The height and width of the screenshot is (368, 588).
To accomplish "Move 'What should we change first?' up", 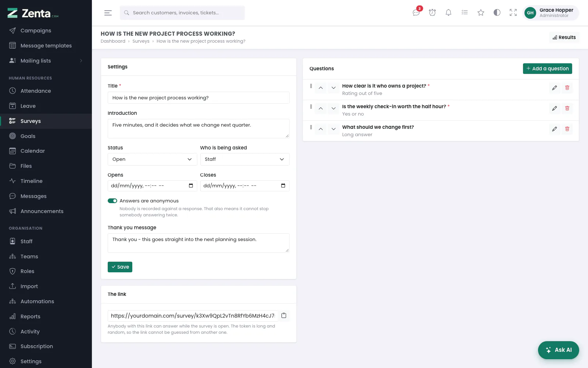I will pos(321,129).
